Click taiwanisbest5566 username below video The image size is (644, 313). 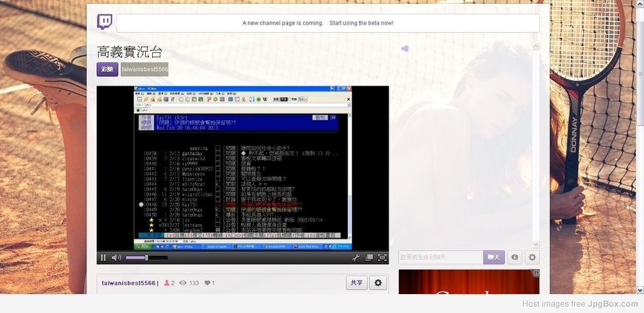click(x=128, y=283)
